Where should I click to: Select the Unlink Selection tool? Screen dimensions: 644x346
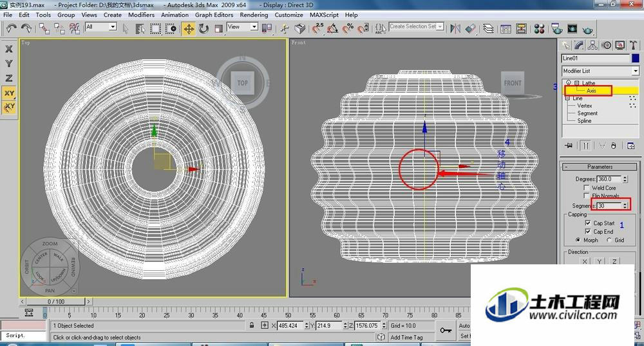click(x=59, y=28)
